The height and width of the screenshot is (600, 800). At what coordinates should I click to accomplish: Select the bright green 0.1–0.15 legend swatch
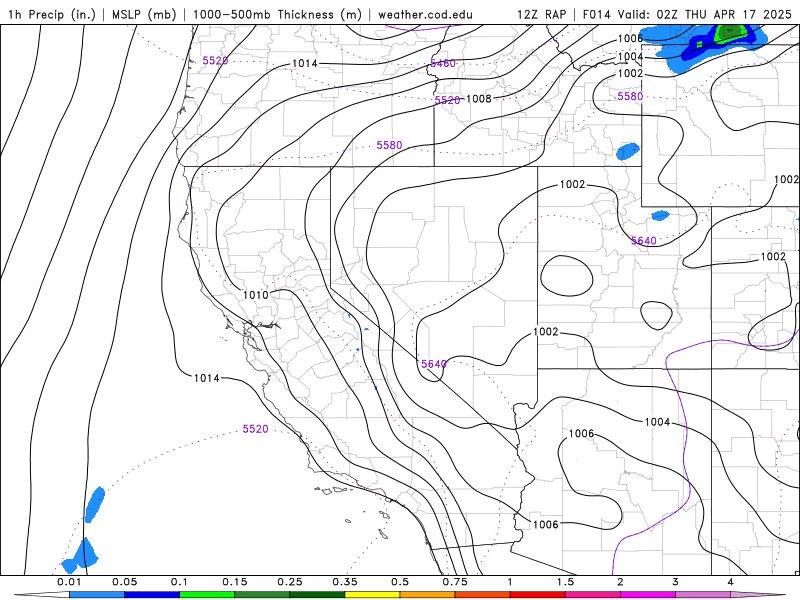point(207,595)
